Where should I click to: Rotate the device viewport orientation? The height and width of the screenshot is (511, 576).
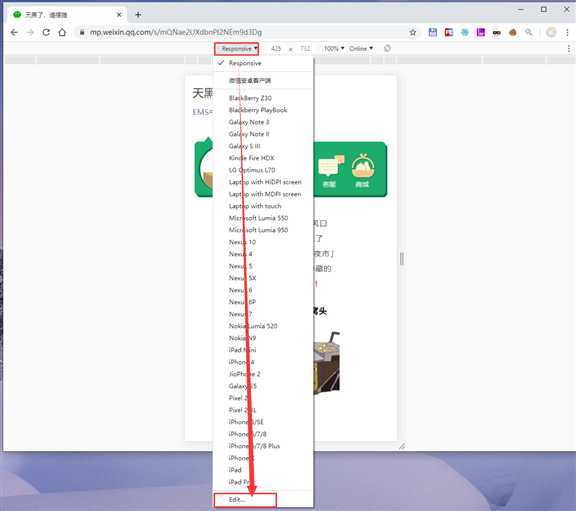pyautogui.click(x=387, y=48)
